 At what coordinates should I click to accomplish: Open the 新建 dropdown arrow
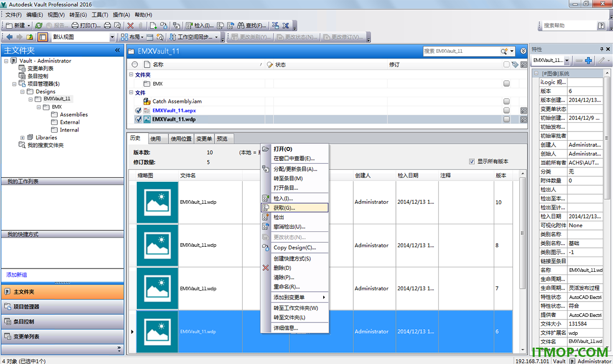tap(29, 26)
